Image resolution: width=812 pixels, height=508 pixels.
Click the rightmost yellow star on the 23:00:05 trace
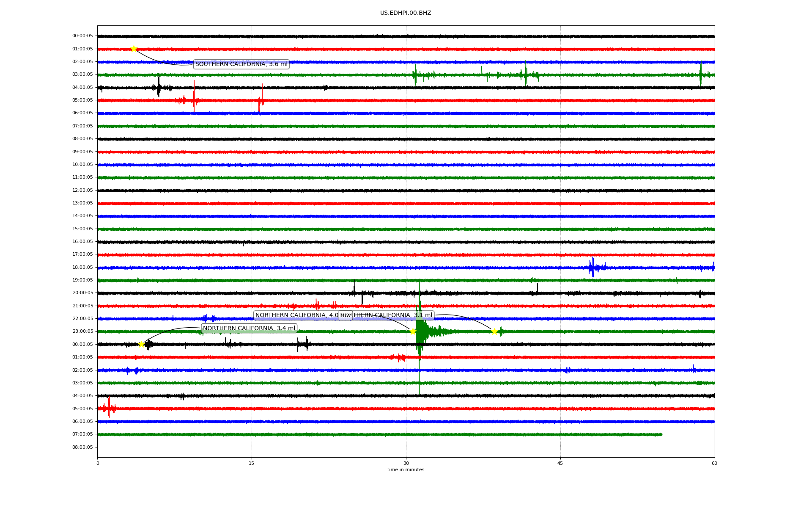[x=494, y=331]
